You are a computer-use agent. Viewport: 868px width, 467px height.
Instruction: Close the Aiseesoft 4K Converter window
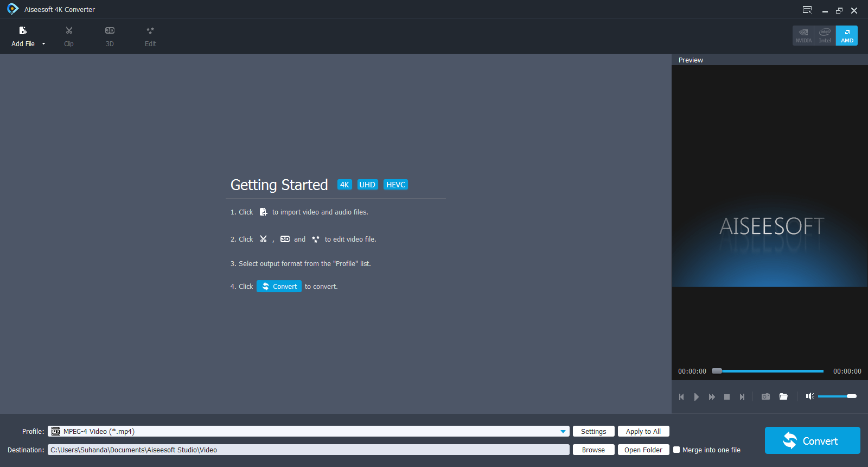(x=854, y=10)
